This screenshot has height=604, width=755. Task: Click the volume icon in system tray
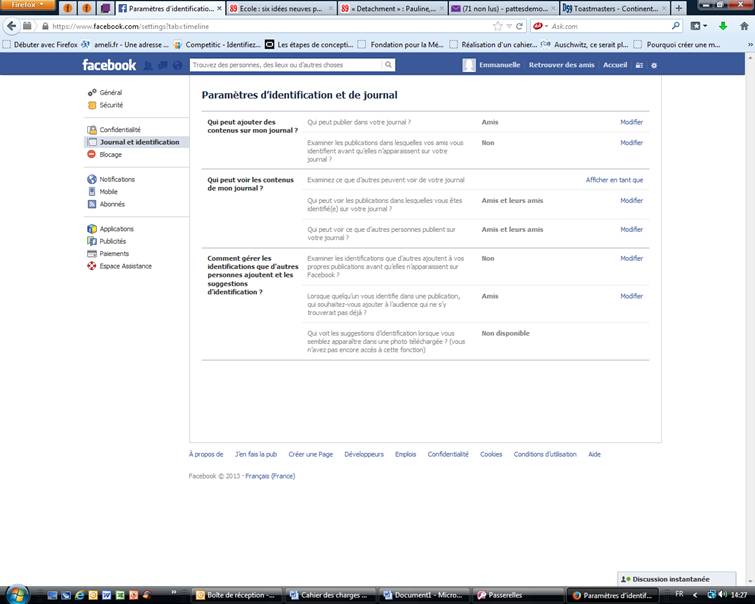722,595
